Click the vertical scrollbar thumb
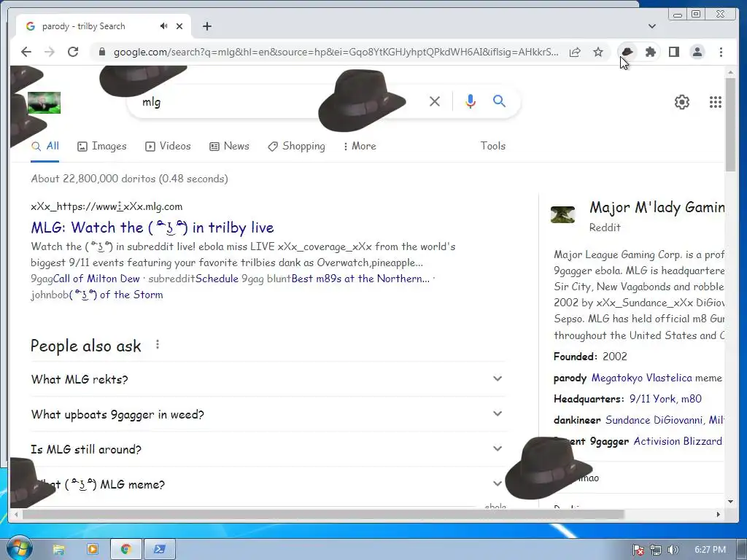Image resolution: width=747 pixels, height=560 pixels. [729, 125]
